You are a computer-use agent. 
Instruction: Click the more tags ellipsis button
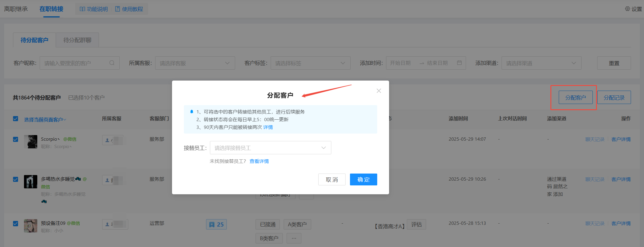tap(294, 238)
